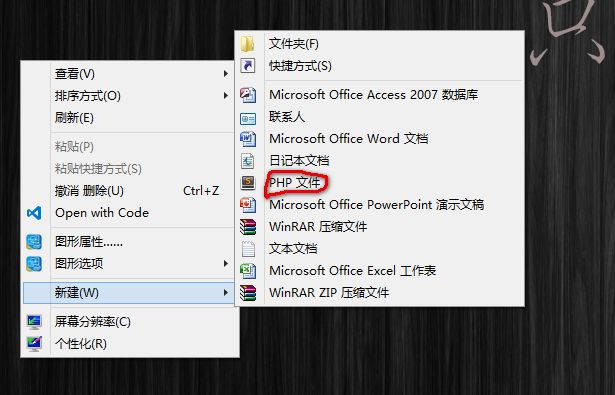Click the graphics icon beside 图形选项
This screenshot has width=615, height=395.
(34, 264)
